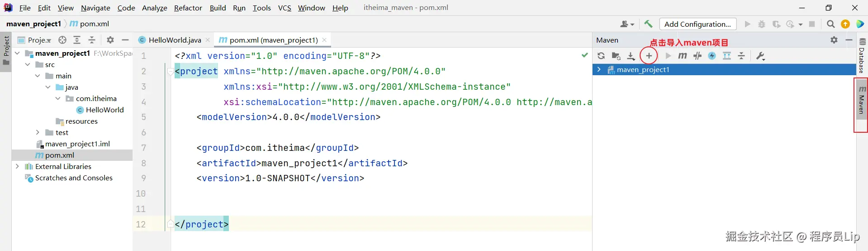Screen dimensions: 868x251
Task: Toggle Skip Tests mode lightning icon
Action: (712, 56)
